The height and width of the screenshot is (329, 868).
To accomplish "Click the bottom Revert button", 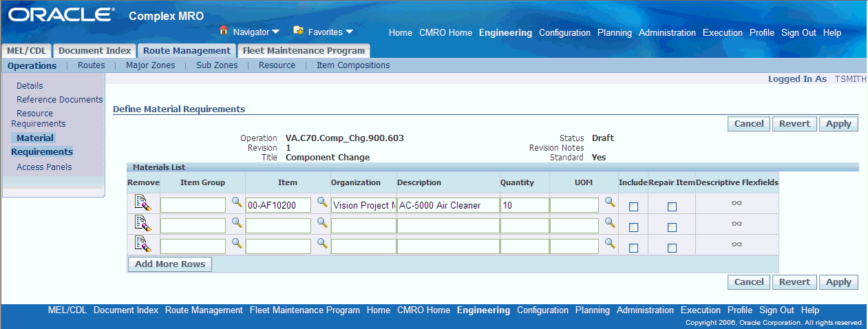I will click(x=794, y=282).
